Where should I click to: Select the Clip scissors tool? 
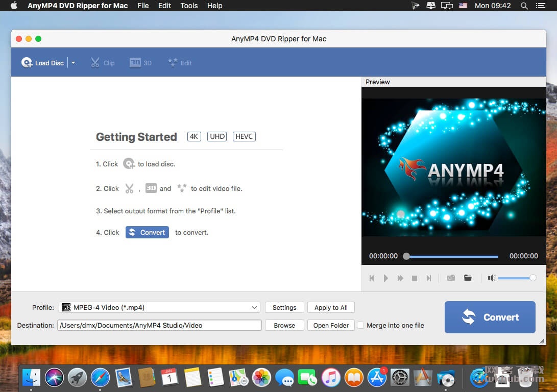(103, 63)
